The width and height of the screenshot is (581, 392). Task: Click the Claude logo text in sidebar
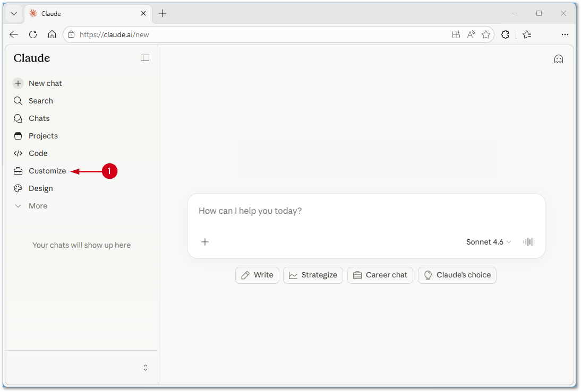coord(32,58)
